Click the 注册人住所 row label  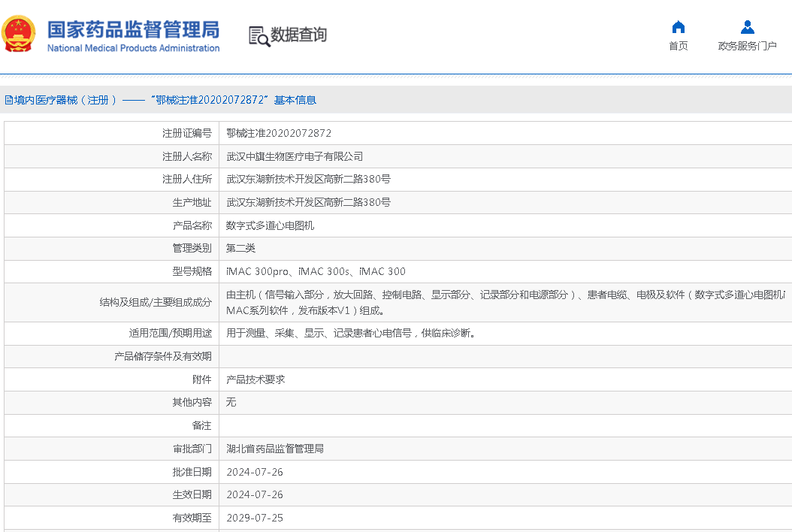[187, 179]
